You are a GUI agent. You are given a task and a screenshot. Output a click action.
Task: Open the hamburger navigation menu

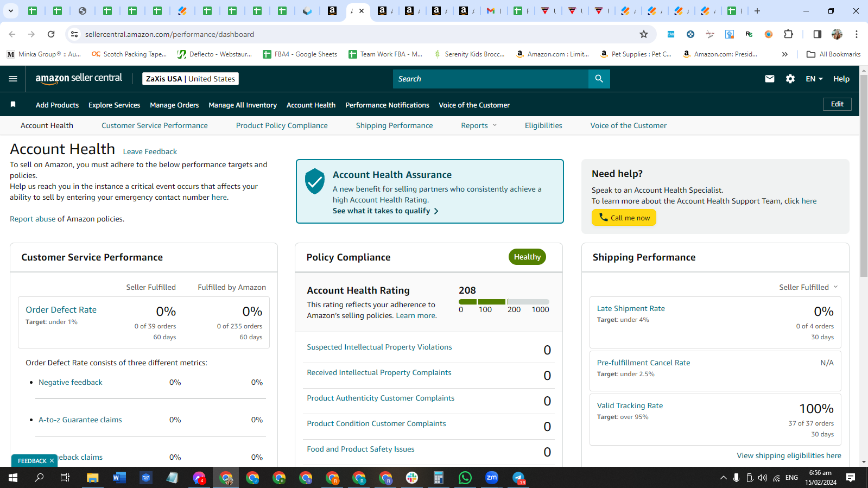click(13, 79)
